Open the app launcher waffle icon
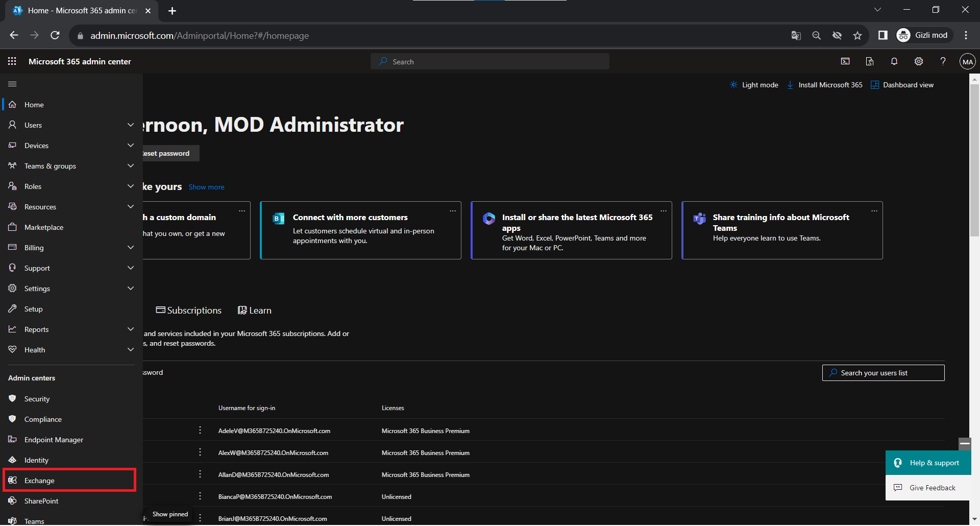The image size is (980, 526). [12, 61]
